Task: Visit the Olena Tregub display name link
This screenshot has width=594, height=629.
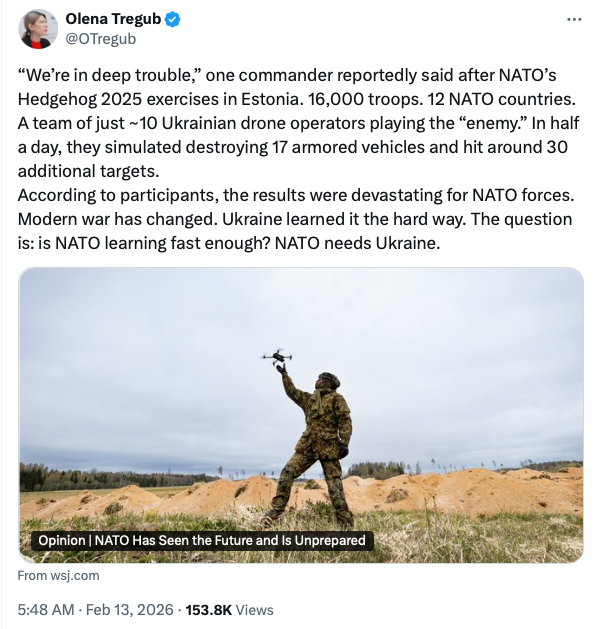Action: [x=113, y=19]
